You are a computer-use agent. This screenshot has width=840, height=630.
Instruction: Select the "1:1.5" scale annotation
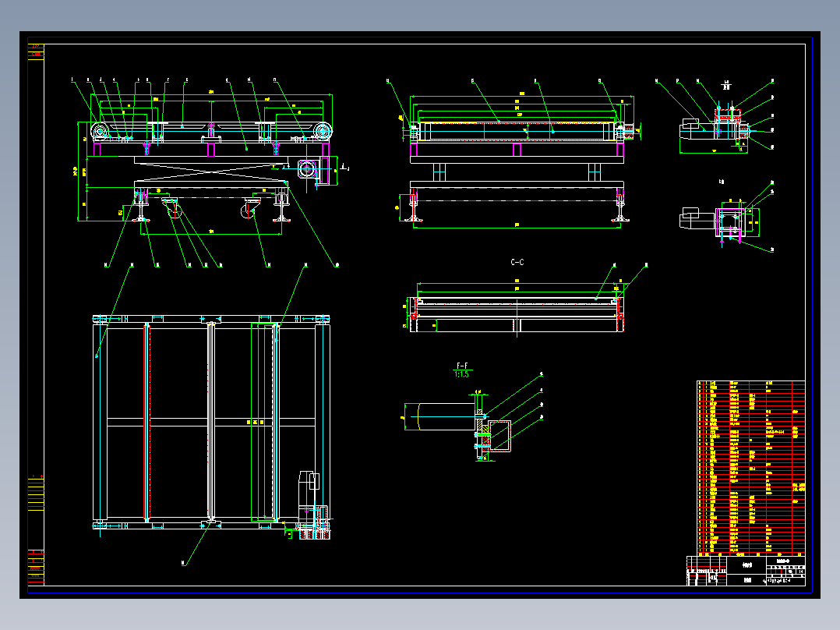click(x=461, y=374)
